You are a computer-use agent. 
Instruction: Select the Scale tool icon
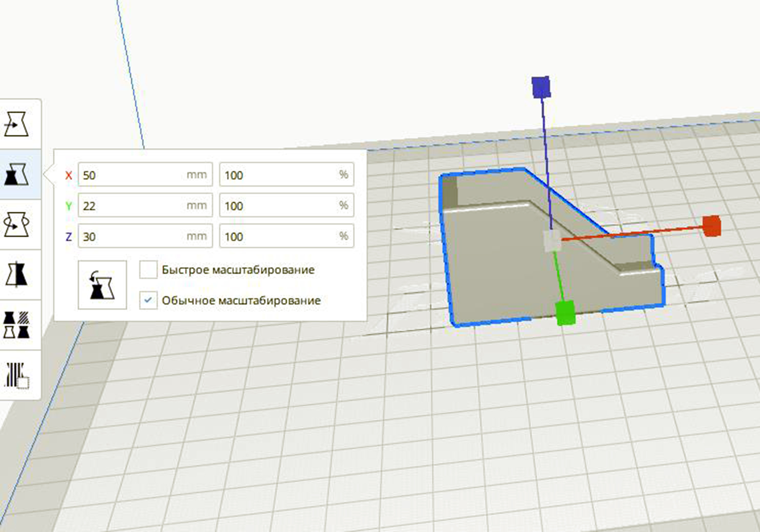16,174
